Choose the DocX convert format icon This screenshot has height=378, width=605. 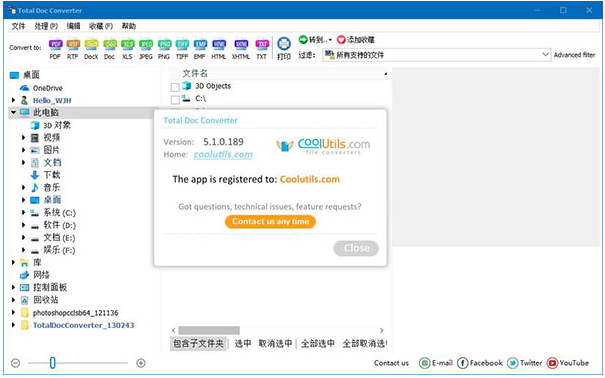91,45
